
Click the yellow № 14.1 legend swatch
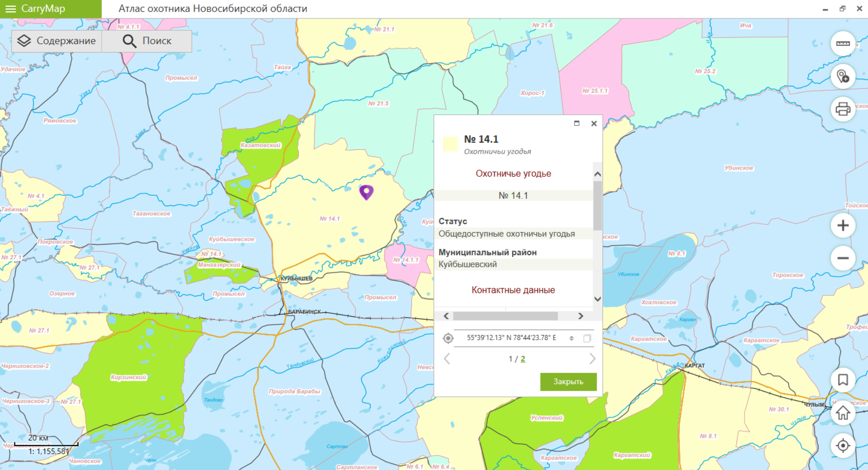tap(450, 144)
